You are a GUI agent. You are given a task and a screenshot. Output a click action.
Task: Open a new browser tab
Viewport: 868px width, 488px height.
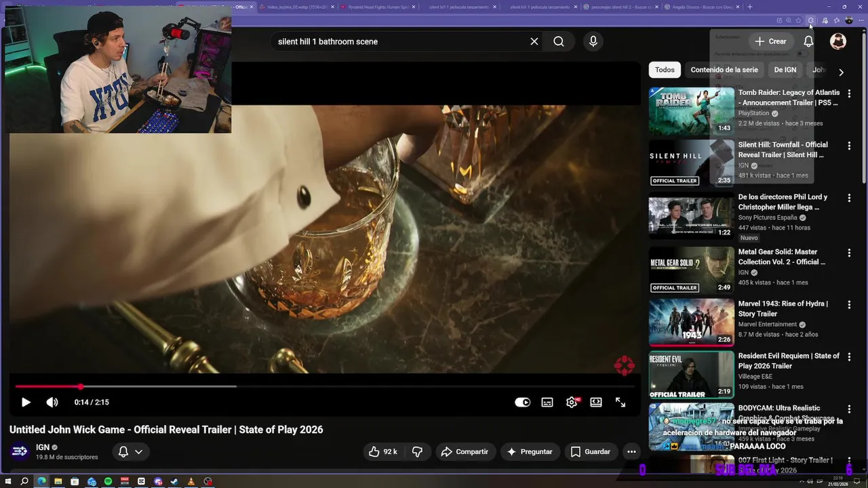point(749,7)
